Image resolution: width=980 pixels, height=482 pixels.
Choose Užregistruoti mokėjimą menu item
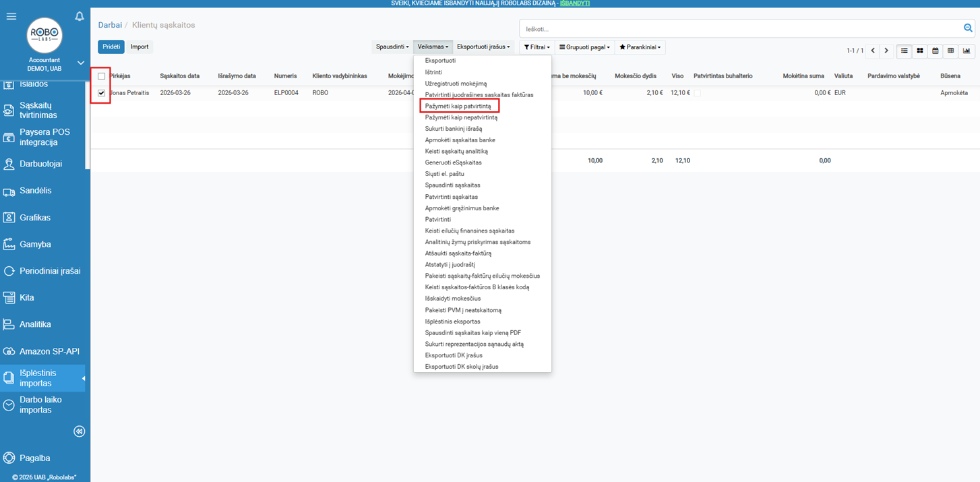pos(456,84)
